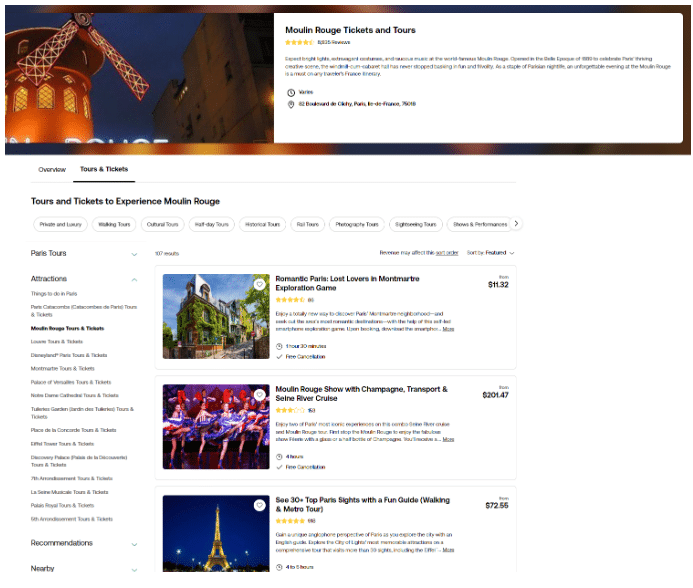Click the star rating under the Moulin Rouge Tickets title
Image resolution: width=693 pixels, height=588 pixels.
coord(299,42)
